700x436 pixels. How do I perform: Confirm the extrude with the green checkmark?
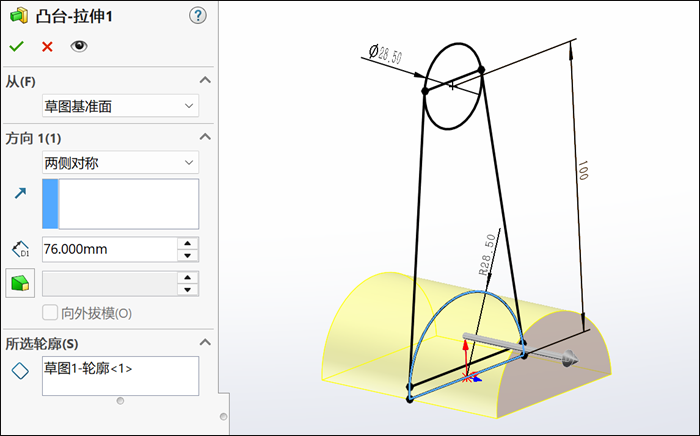[16, 46]
